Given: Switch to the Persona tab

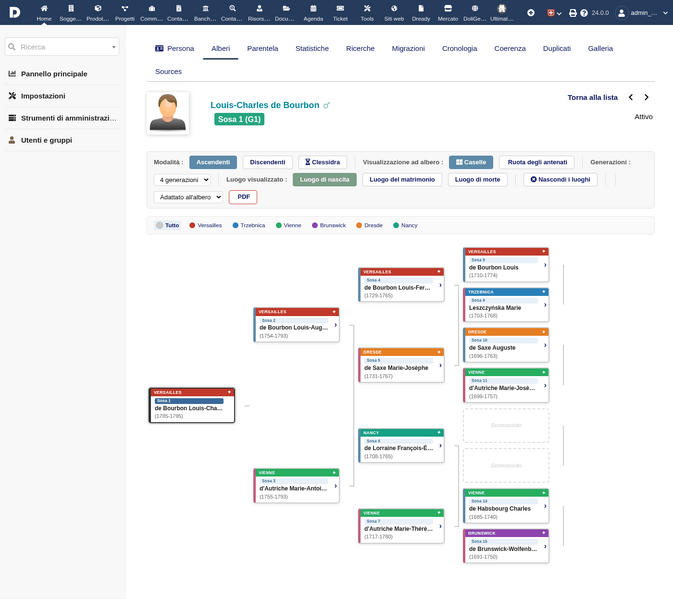Looking at the screenshot, I should (175, 48).
